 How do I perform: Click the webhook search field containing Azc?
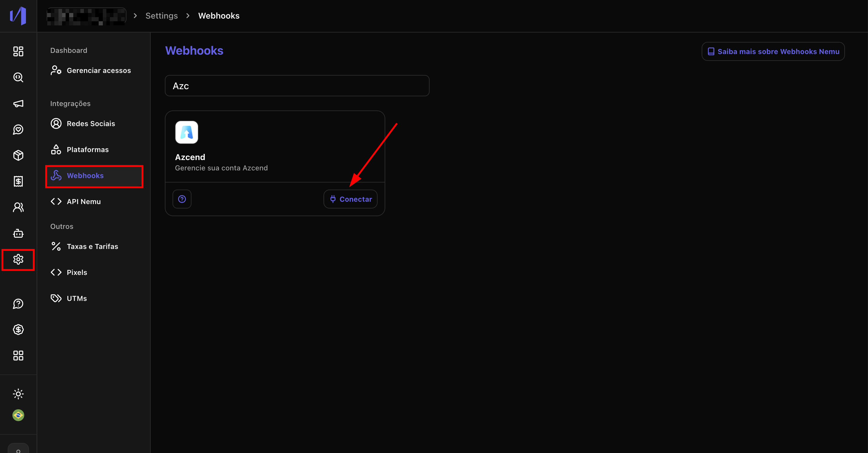click(x=297, y=86)
